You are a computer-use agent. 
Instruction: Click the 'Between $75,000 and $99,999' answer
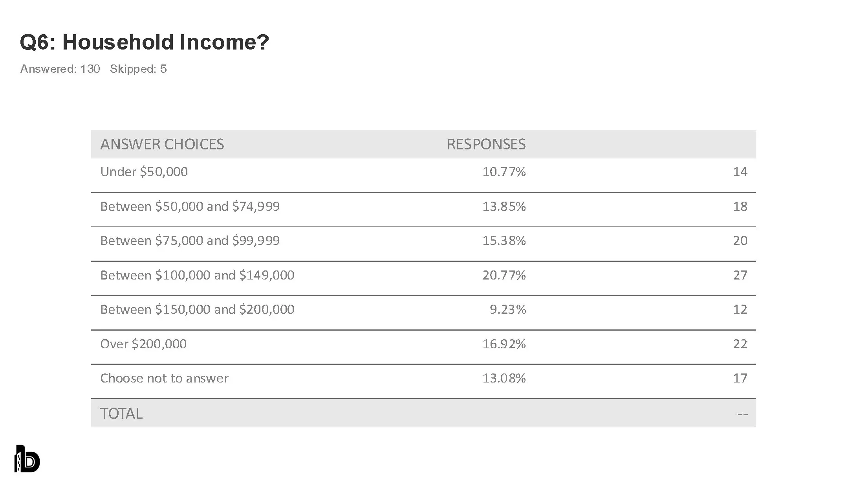pos(190,241)
